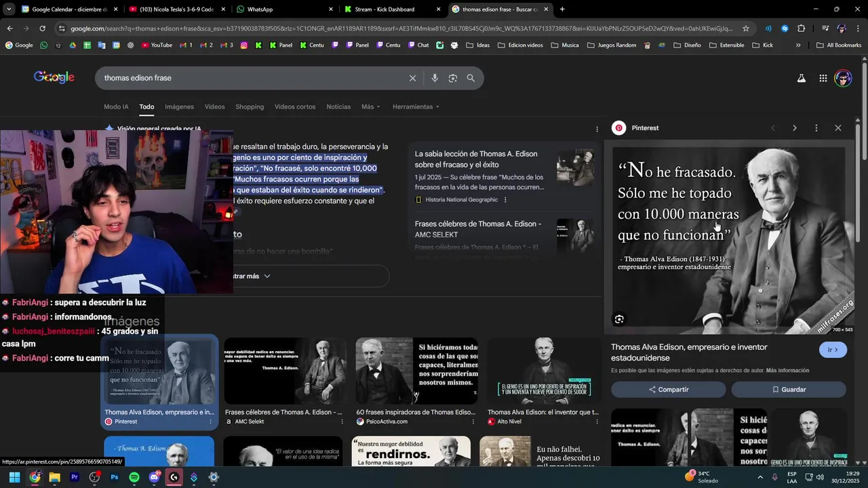Go back to the previous page
This screenshot has width=868, height=488.
pos(9,28)
